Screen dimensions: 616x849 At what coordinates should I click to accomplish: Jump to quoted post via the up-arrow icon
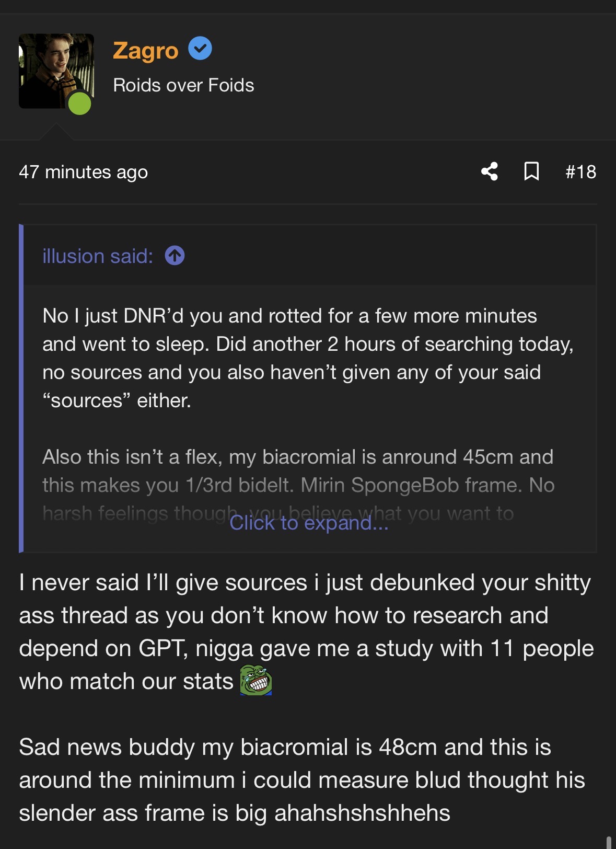point(175,256)
